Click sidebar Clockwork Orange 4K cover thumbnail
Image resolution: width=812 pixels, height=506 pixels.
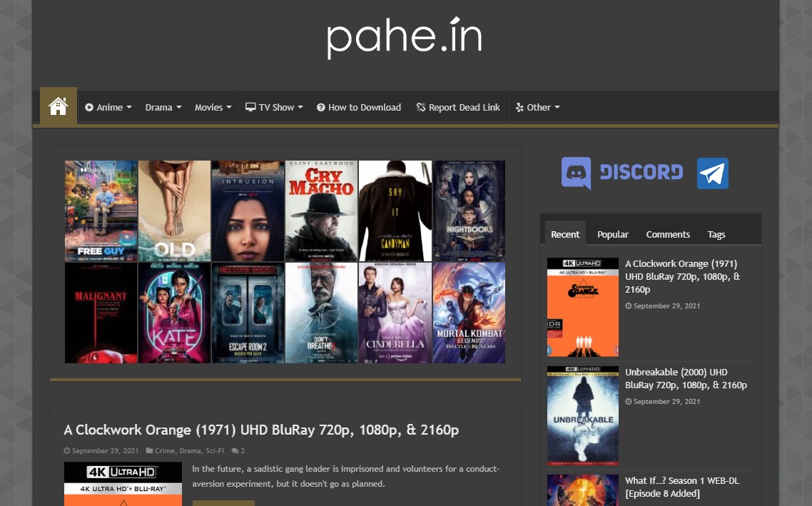[x=582, y=307]
